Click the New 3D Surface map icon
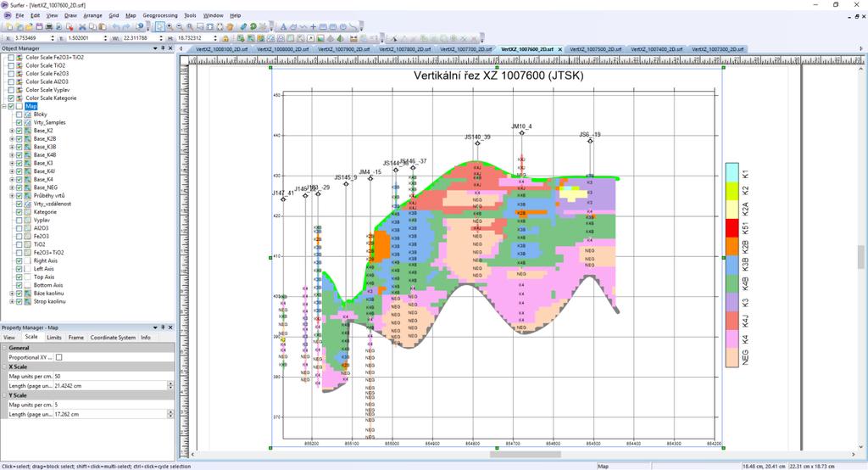868x470 pixels. [x=340, y=38]
